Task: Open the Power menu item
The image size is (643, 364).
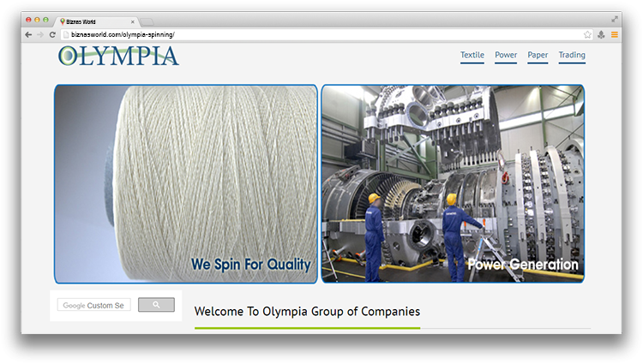Action: click(506, 56)
